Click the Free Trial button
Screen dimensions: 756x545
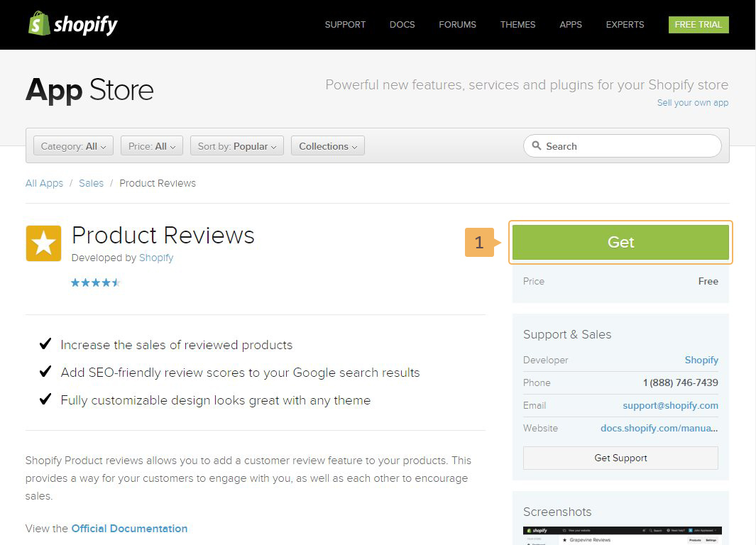pyautogui.click(x=698, y=24)
